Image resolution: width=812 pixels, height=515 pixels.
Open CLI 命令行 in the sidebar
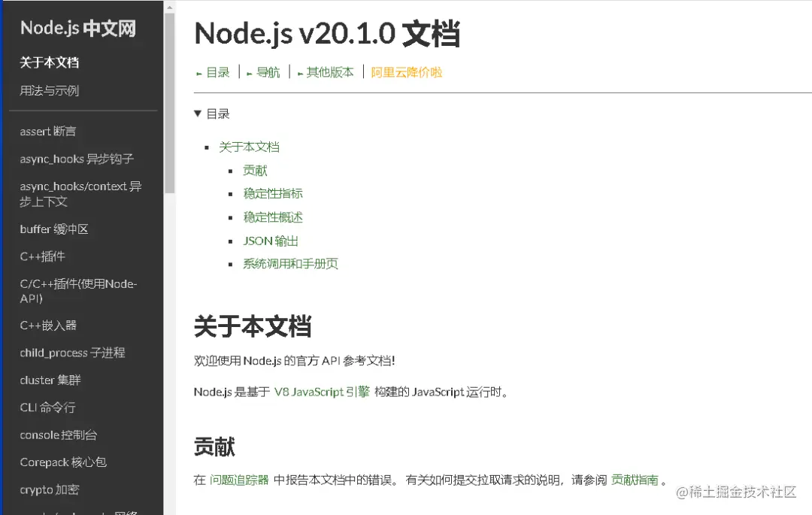click(x=47, y=407)
